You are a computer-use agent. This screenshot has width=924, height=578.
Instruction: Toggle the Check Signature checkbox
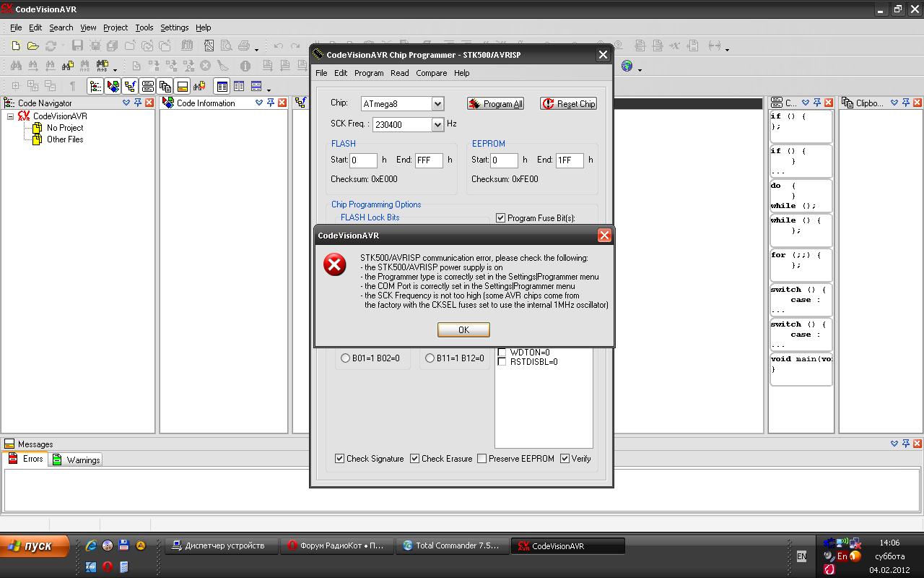coord(340,459)
